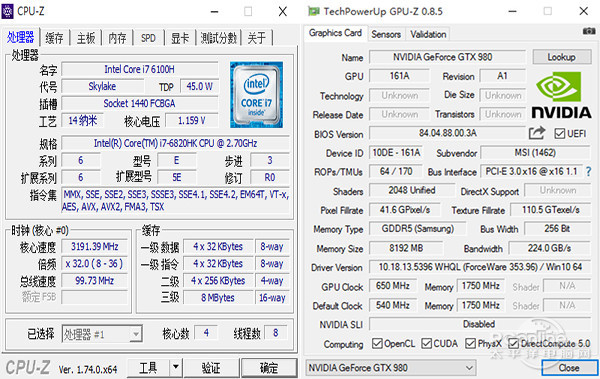The height and width of the screenshot is (379, 600).
Task: Toggle the UEFI checkbox
Action: tap(559, 134)
